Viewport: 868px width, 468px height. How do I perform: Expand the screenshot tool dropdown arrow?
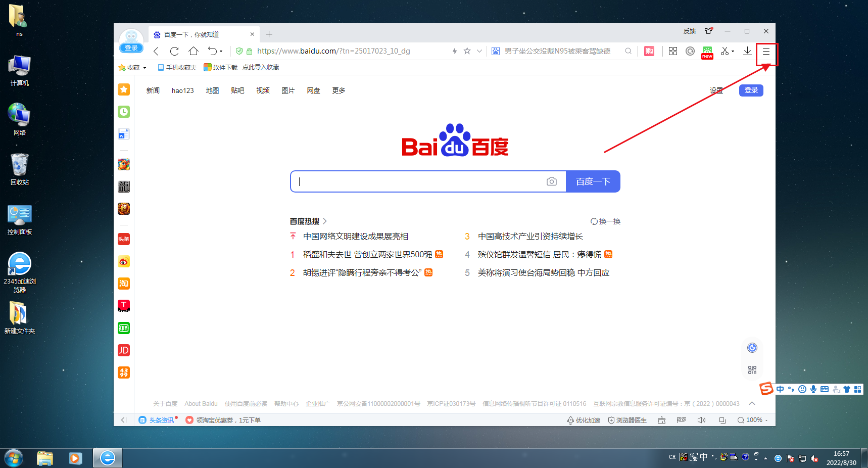[733, 52]
